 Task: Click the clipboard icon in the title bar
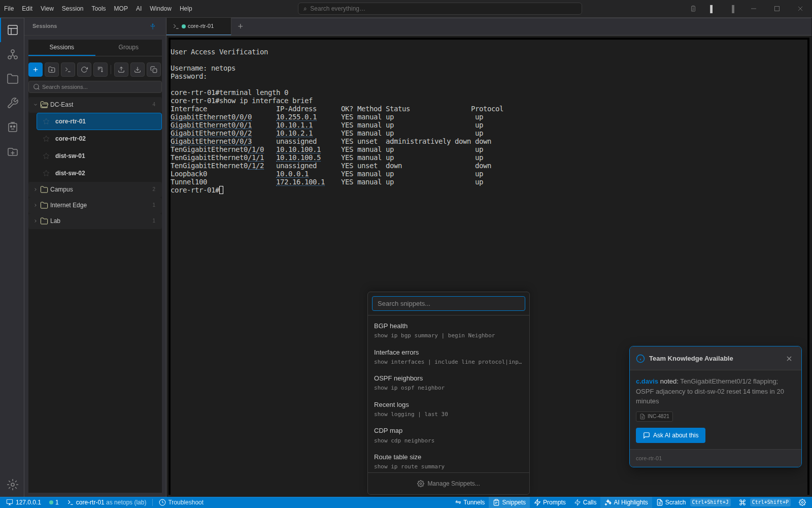[x=693, y=9]
